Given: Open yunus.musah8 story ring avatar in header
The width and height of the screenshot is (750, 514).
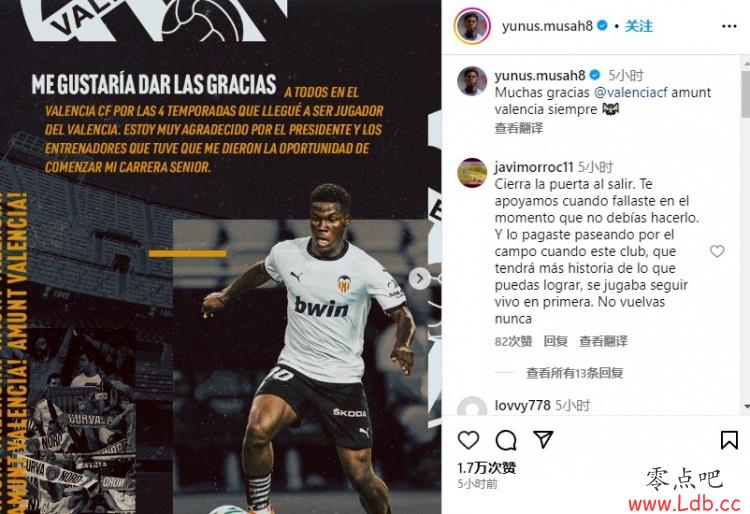Looking at the screenshot, I should (x=472, y=26).
